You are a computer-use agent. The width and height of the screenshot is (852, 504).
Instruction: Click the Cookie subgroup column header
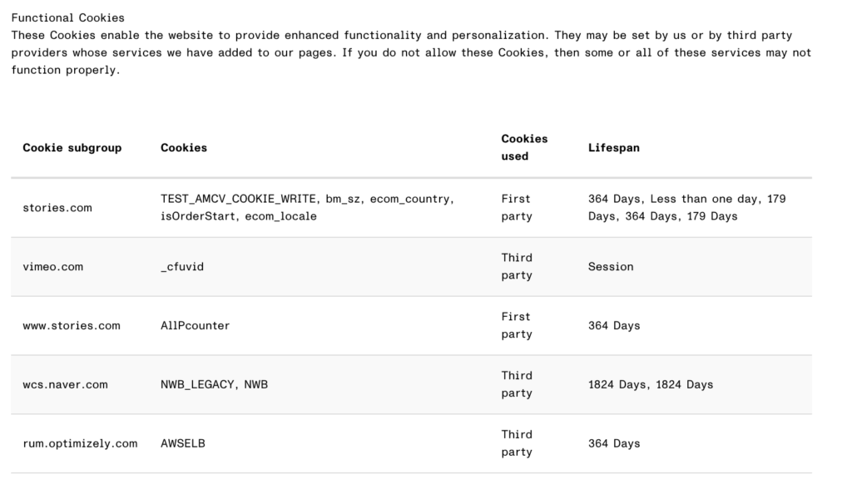72,148
